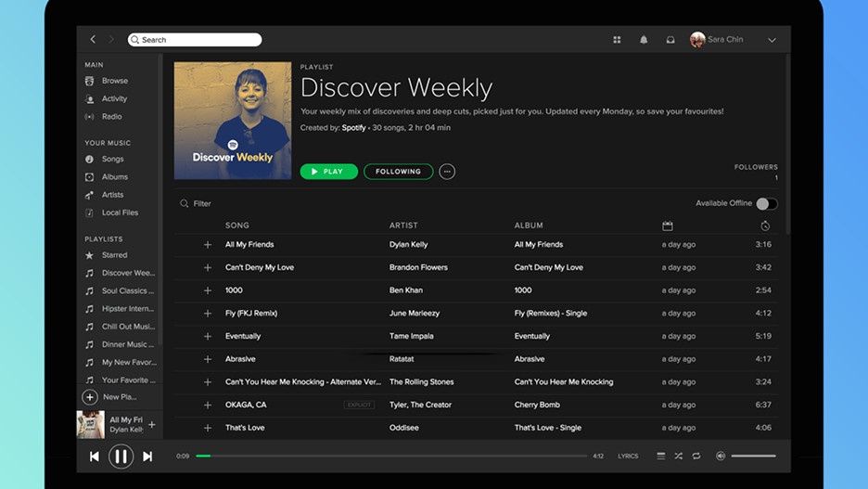Add Can't Deny My Love with plus icon
Viewport: 868px width, 489px height.
[208, 267]
